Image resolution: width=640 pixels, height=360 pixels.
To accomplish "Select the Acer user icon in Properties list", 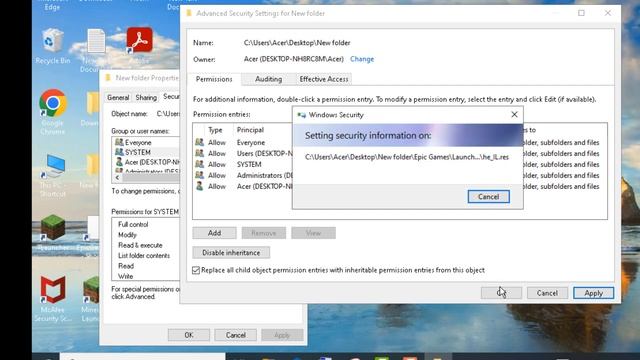I will [119, 162].
